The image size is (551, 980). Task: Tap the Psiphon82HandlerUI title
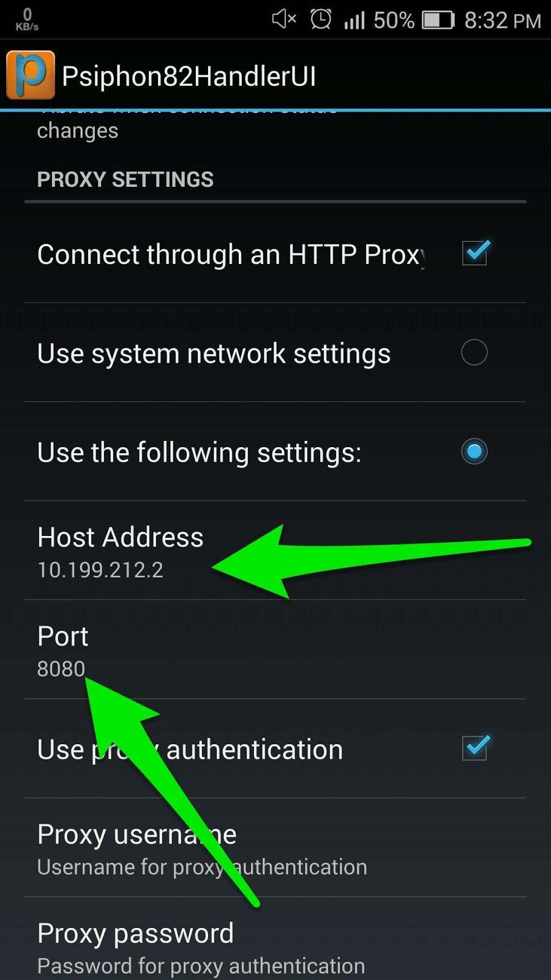click(189, 77)
